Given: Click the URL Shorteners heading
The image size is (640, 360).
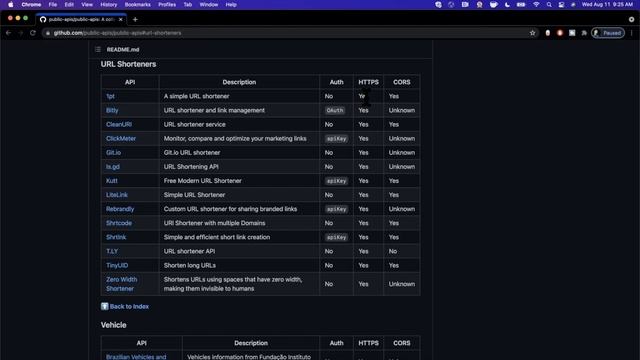Looking at the screenshot, I should 128,64.
